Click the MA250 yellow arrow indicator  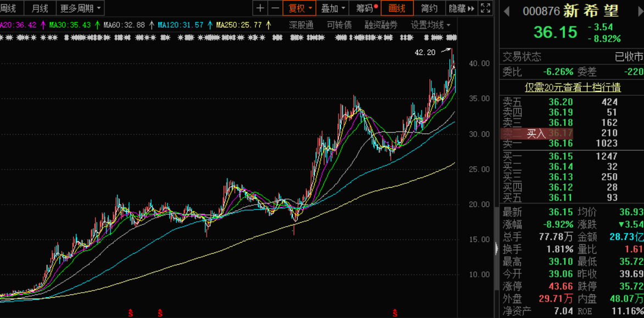pyautogui.click(x=269, y=25)
